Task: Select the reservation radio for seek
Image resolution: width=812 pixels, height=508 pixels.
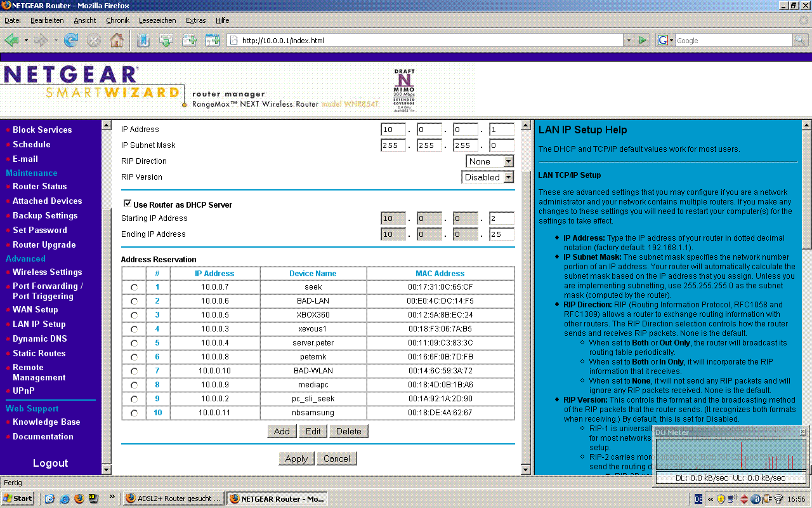Action: pyautogui.click(x=134, y=287)
